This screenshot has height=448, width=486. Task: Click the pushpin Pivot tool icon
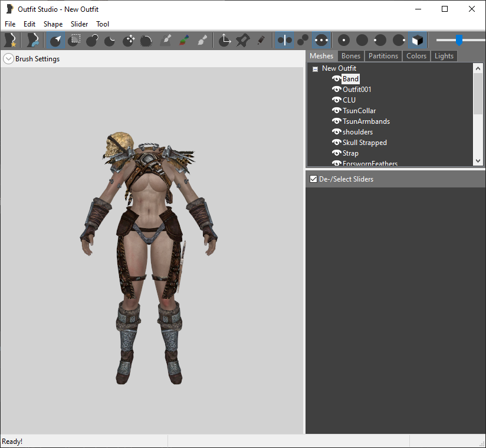coord(242,40)
